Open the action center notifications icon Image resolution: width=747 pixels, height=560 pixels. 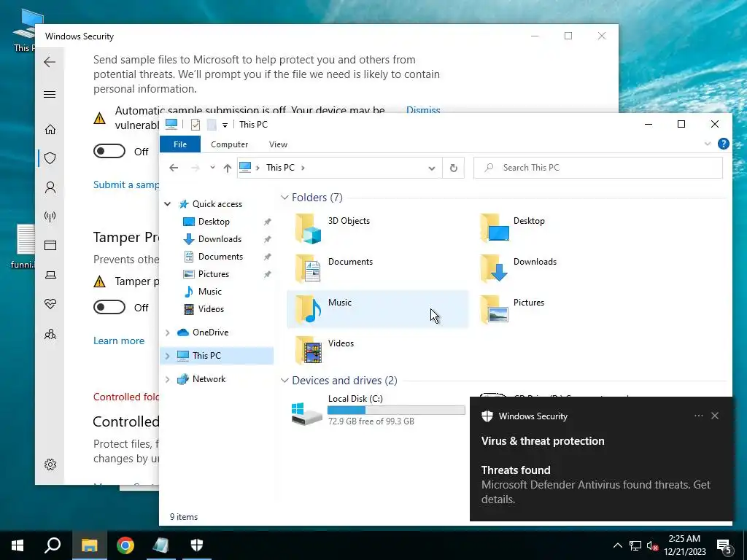pyautogui.click(x=724, y=545)
